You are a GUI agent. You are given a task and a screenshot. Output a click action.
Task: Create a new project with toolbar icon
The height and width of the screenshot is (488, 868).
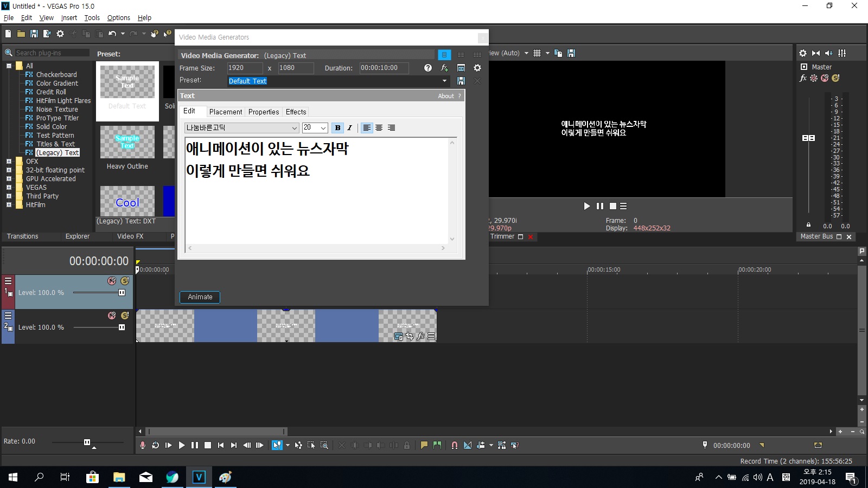pos(8,34)
